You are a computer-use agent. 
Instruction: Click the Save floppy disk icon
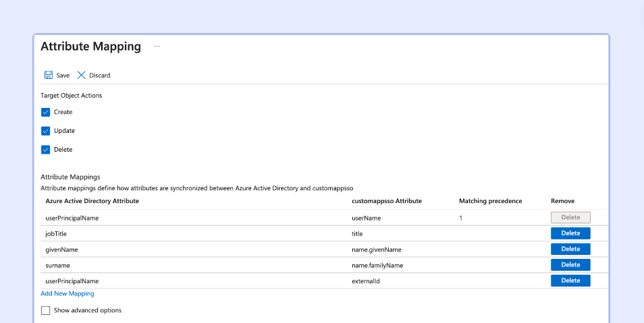pyautogui.click(x=49, y=76)
